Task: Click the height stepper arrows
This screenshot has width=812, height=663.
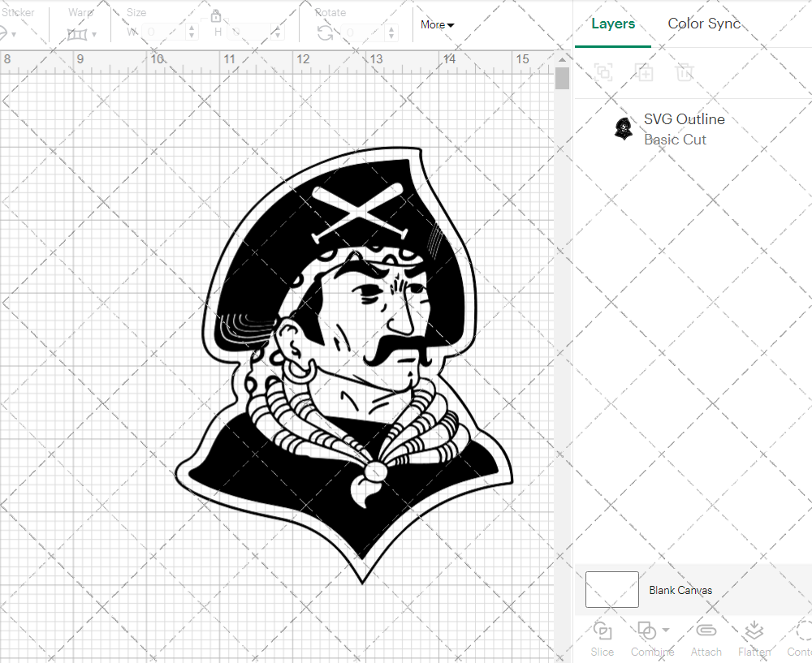Action: [278, 32]
